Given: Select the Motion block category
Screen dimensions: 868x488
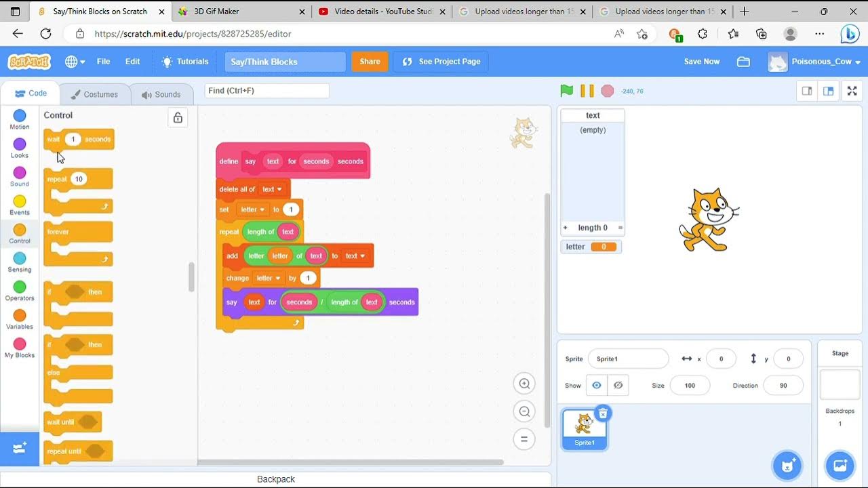Looking at the screenshot, I should tap(20, 119).
